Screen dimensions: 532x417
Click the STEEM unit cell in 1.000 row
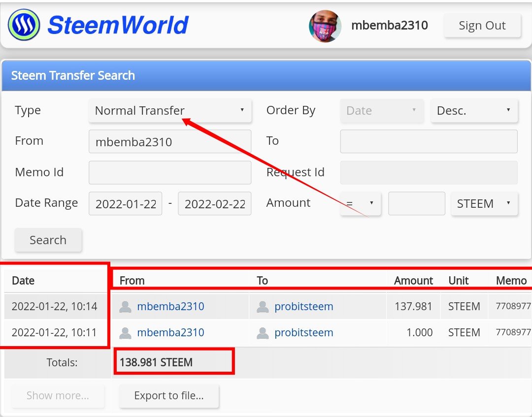[x=464, y=333]
